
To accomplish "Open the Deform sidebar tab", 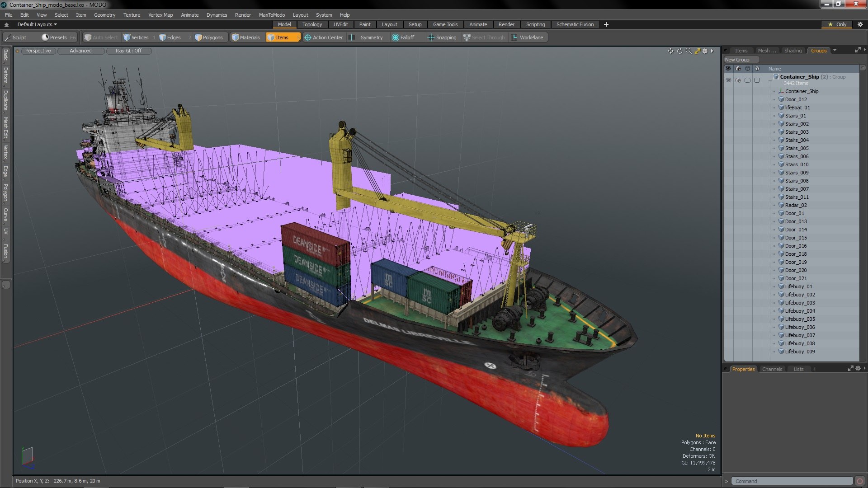I will 5,76.
